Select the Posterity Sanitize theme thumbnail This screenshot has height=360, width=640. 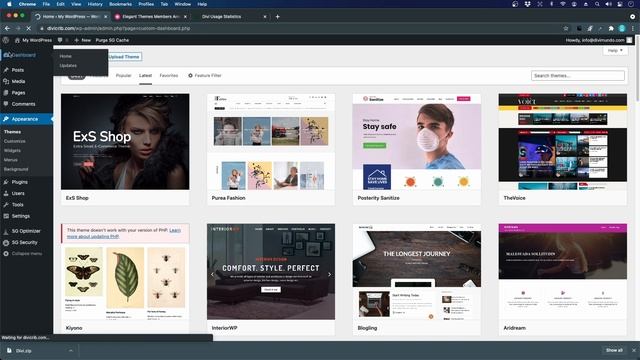[417, 141]
